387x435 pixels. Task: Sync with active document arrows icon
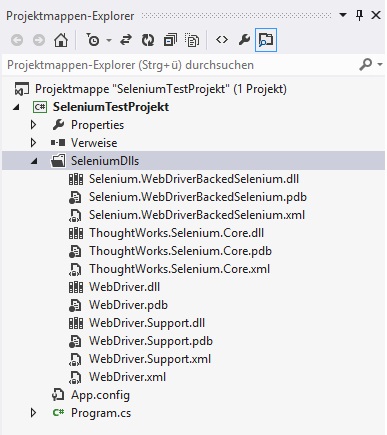pyautogui.click(x=126, y=40)
